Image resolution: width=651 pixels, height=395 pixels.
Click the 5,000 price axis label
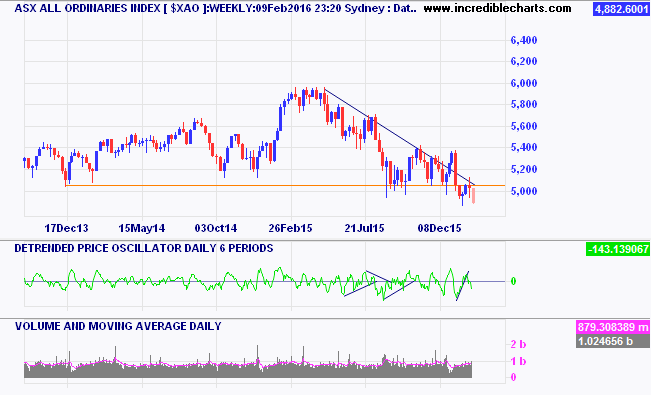coord(524,191)
